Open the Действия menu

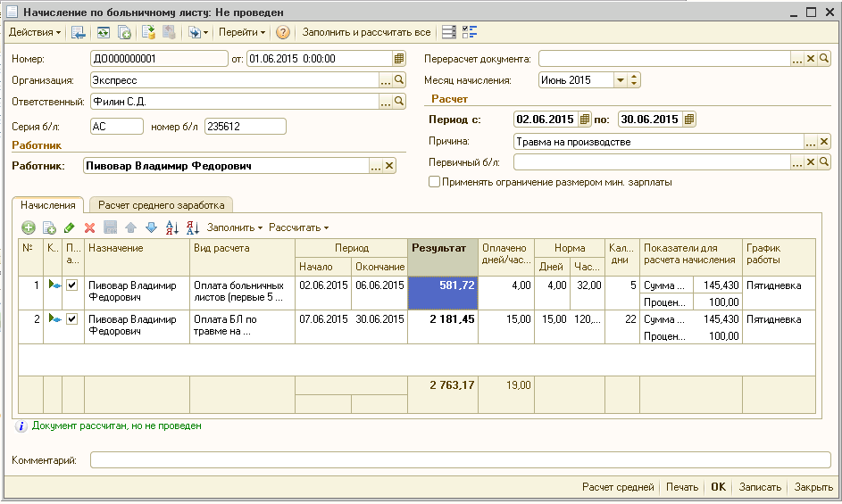pos(35,32)
